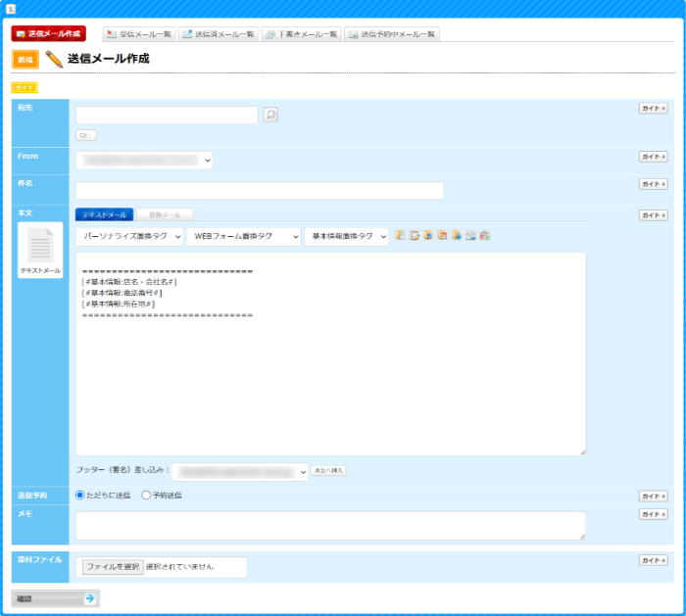Click the ガイド button in the 本文 row
The image size is (686, 616).
click(x=654, y=215)
